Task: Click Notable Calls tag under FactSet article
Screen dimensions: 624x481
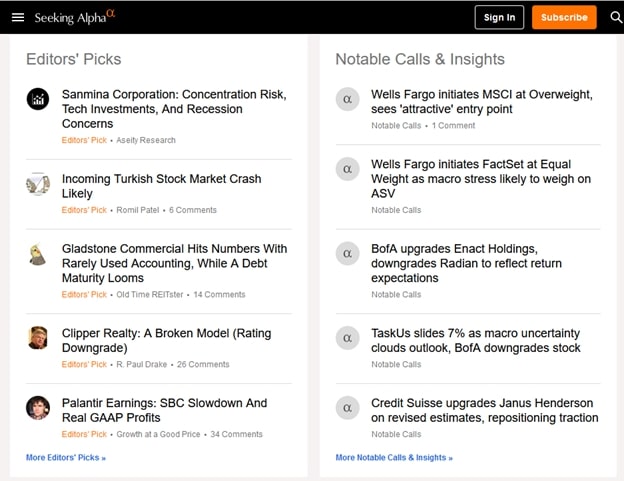Action: pos(396,210)
